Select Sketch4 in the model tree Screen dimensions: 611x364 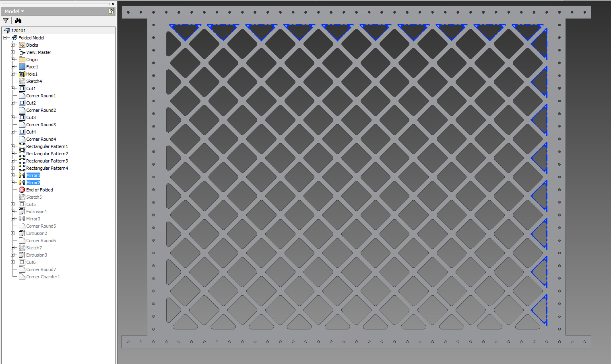click(34, 81)
